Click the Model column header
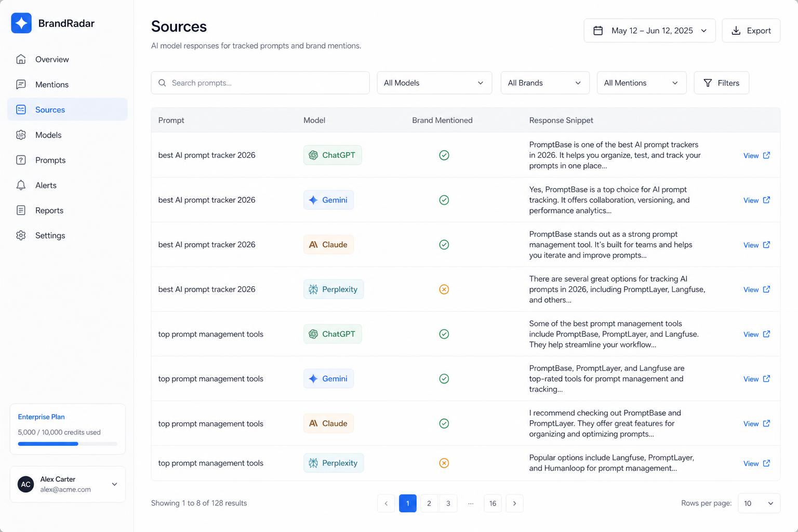 314,120
